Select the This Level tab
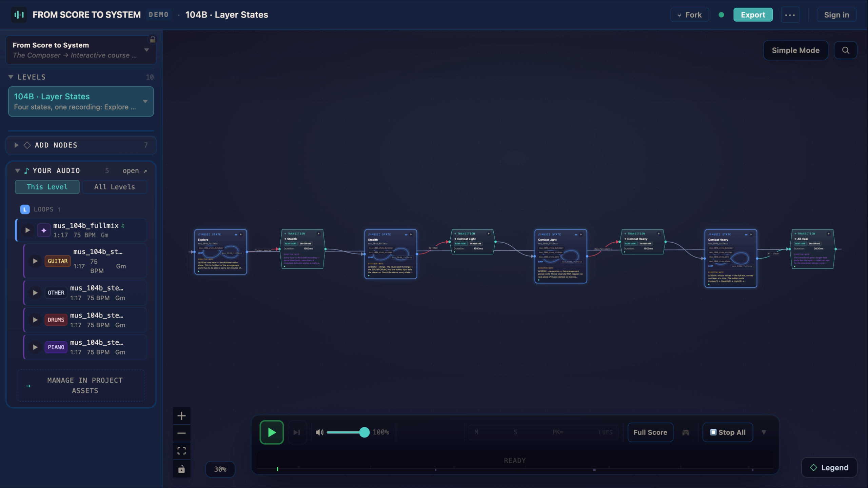Viewport: 868px width, 488px height. pyautogui.click(x=47, y=187)
